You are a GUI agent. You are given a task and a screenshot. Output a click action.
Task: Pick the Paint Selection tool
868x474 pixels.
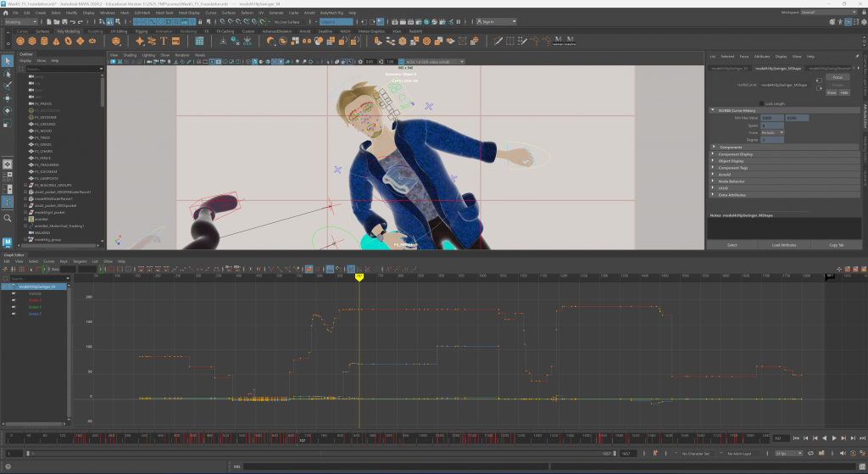click(8, 86)
